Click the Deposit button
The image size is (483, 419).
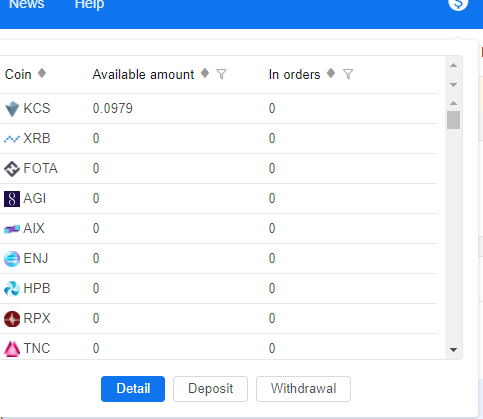click(210, 389)
